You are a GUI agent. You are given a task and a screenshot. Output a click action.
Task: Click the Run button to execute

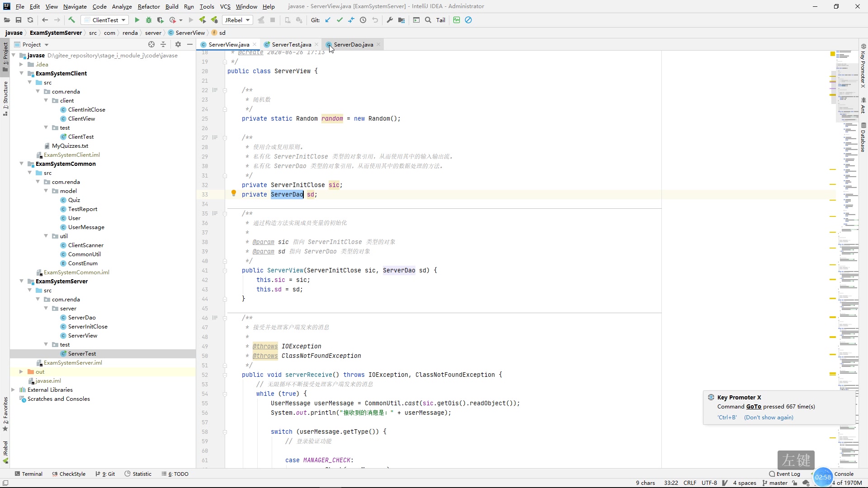[x=137, y=20]
